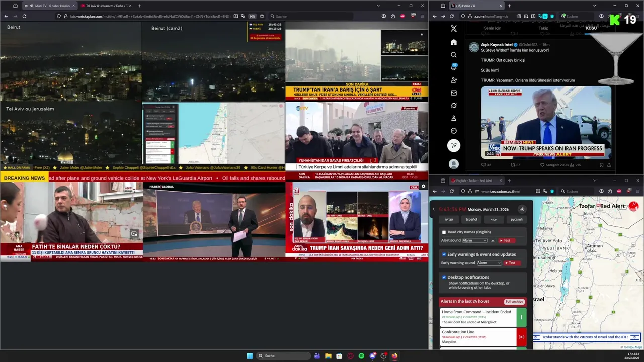Bookmark the Açık Kaynak Intel post
This screenshot has height=362, width=644.
pyautogui.click(x=601, y=165)
